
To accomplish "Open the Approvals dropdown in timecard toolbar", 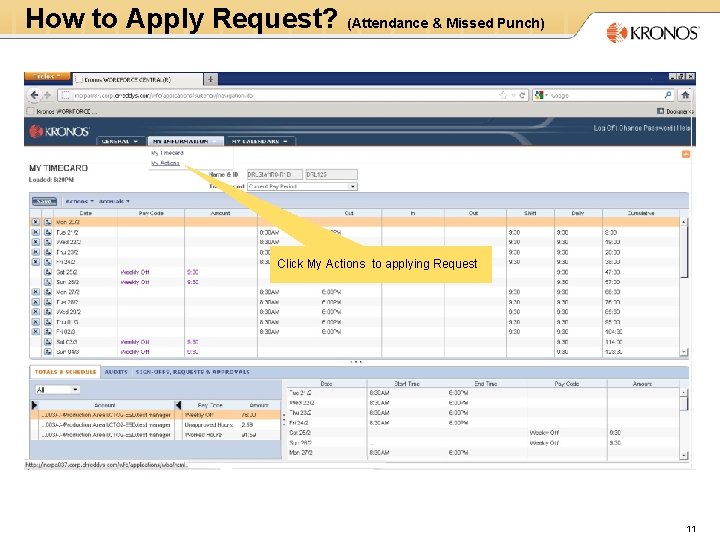I will tap(114, 201).
